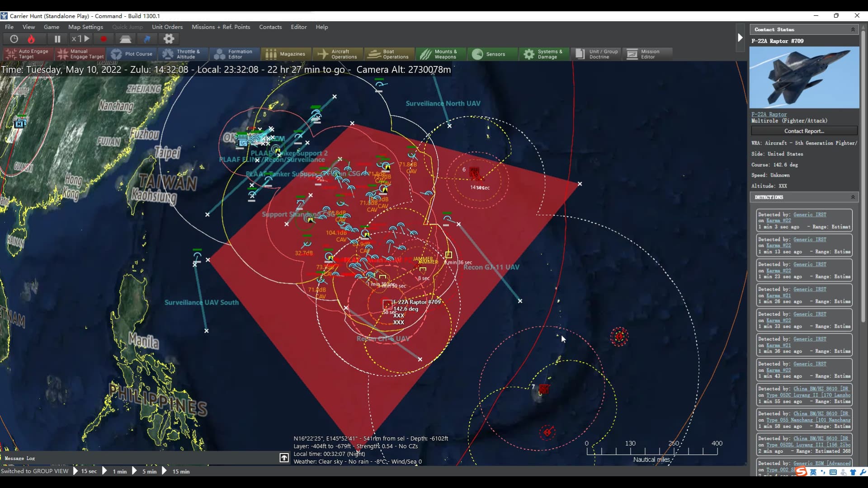
Task: Collapse the right side panel arrow
Action: click(x=740, y=38)
